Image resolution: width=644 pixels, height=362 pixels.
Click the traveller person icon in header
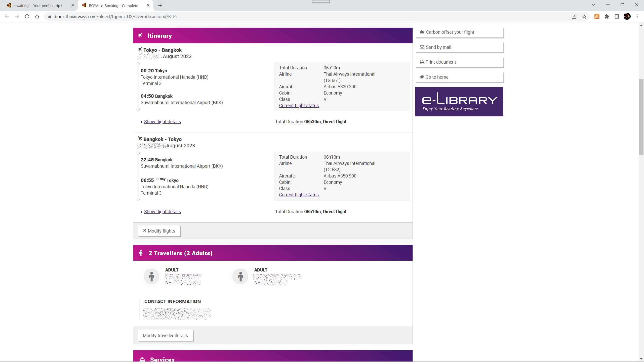tap(141, 253)
